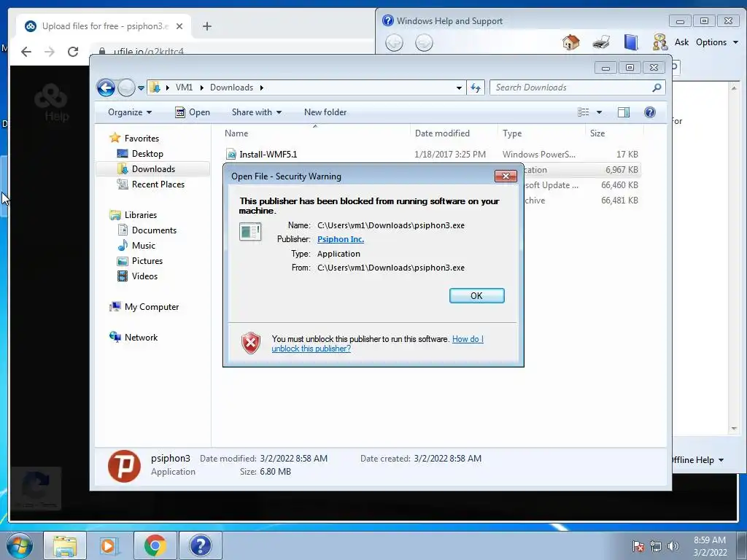This screenshot has height=560, width=747.
Task: Open the Action Center flag icon
Action: click(x=638, y=545)
